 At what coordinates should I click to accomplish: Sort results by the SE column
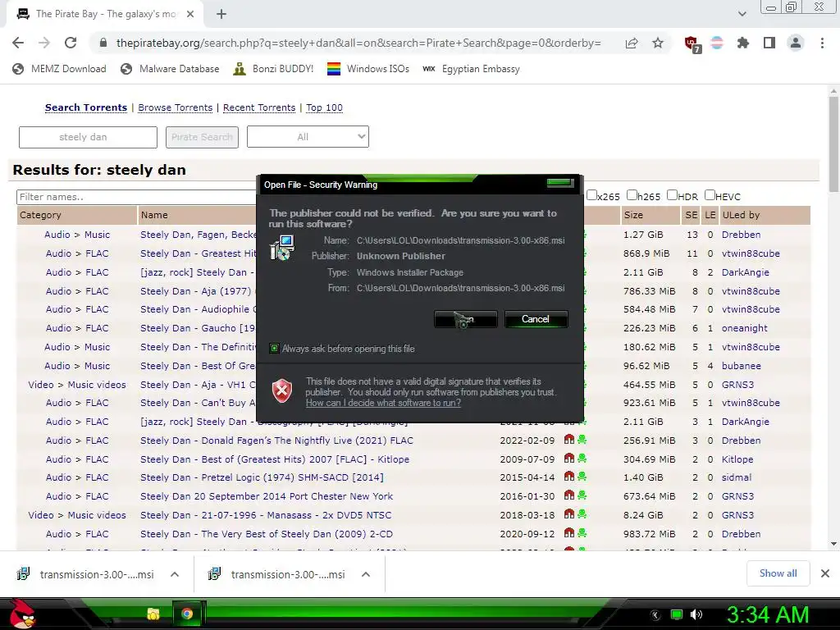[x=691, y=216]
